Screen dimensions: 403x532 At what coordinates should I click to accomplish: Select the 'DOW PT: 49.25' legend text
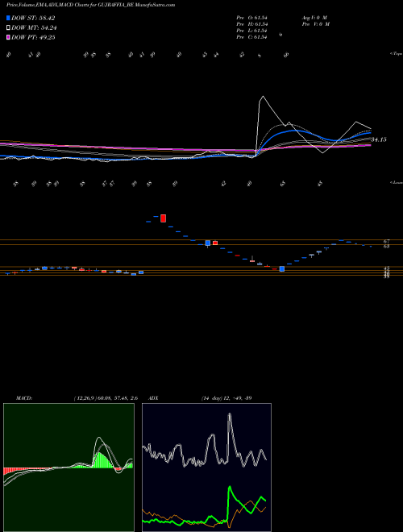(33, 37)
